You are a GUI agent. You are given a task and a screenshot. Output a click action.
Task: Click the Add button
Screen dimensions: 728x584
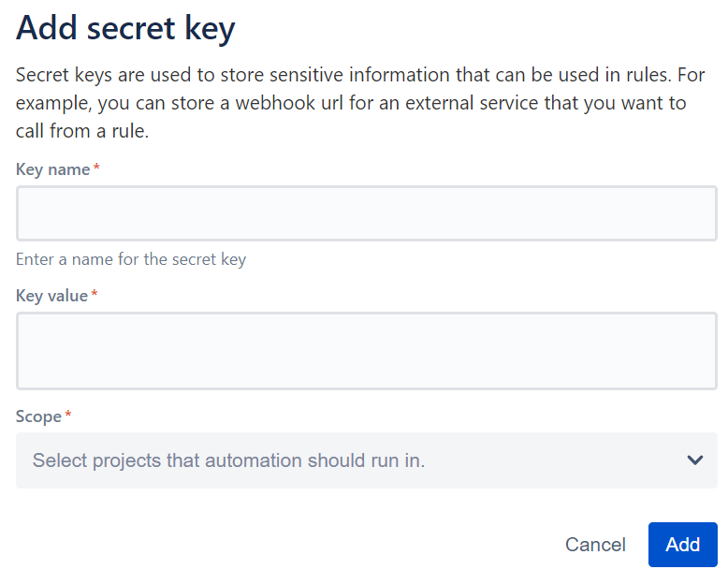[x=682, y=545]
